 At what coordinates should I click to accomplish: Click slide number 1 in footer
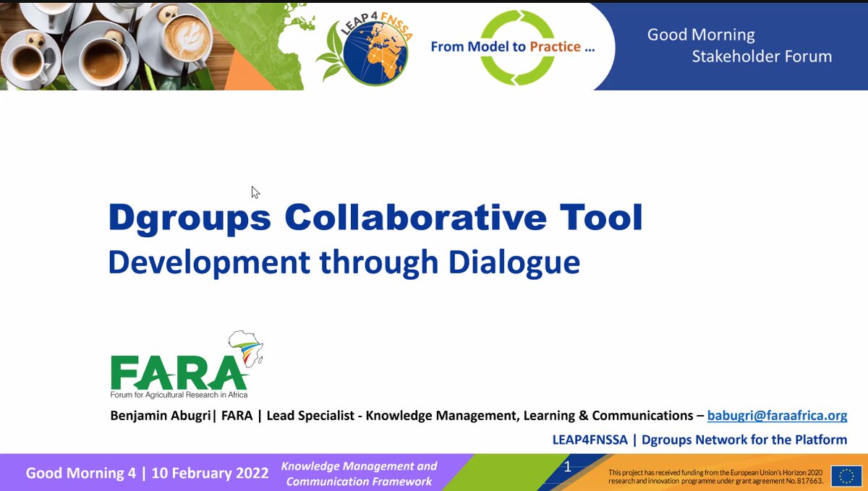pos(568,468)
